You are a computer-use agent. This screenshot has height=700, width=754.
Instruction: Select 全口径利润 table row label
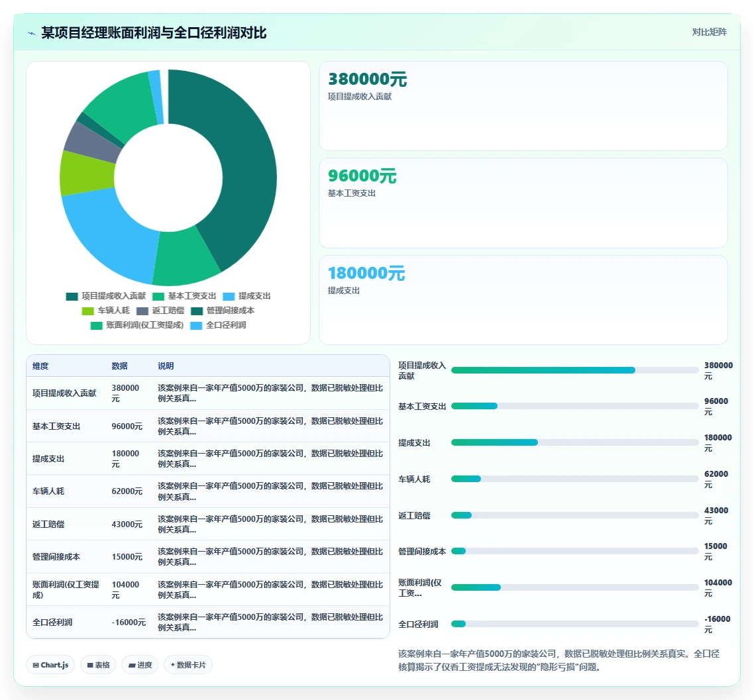point(52,622)
